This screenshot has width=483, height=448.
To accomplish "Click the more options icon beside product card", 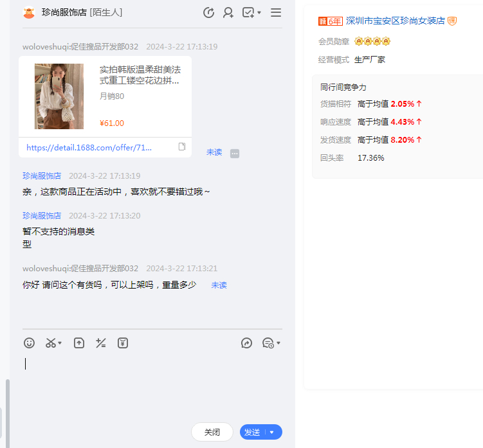I will point(235,153).
